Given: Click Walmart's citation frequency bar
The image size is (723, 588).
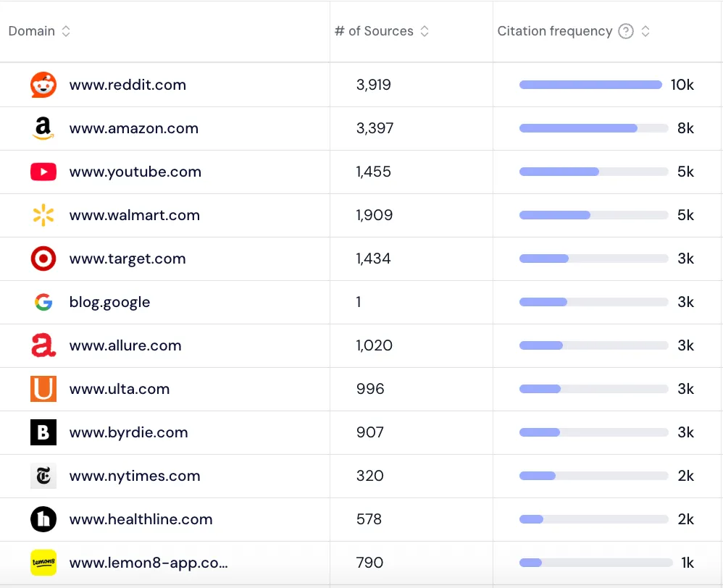Looking at the screenshot, I should click(x=594, y=215).
